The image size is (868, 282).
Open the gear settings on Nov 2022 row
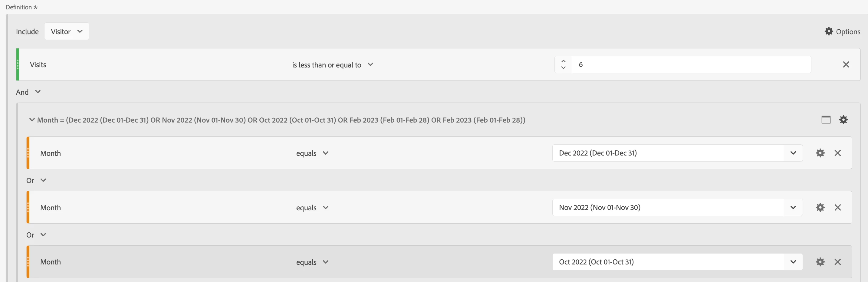click(x=820, y=208)
